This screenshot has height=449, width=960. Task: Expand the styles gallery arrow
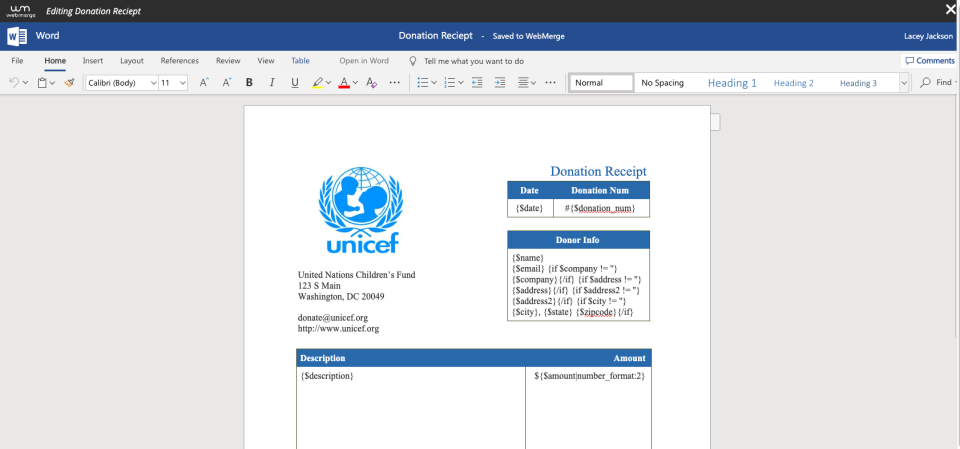coord(904,83)
